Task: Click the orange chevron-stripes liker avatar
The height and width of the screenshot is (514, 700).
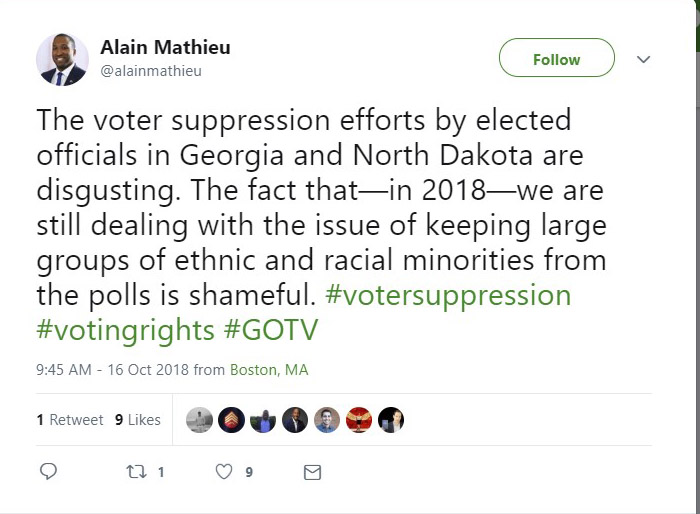Action: 231,420
